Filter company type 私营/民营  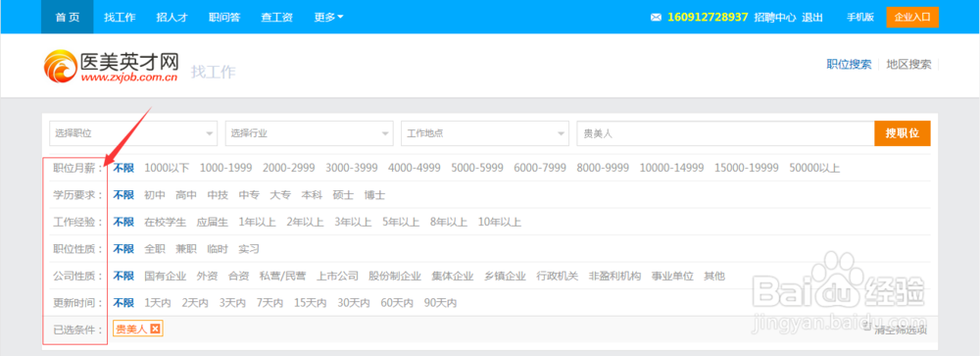pos(282,276)
